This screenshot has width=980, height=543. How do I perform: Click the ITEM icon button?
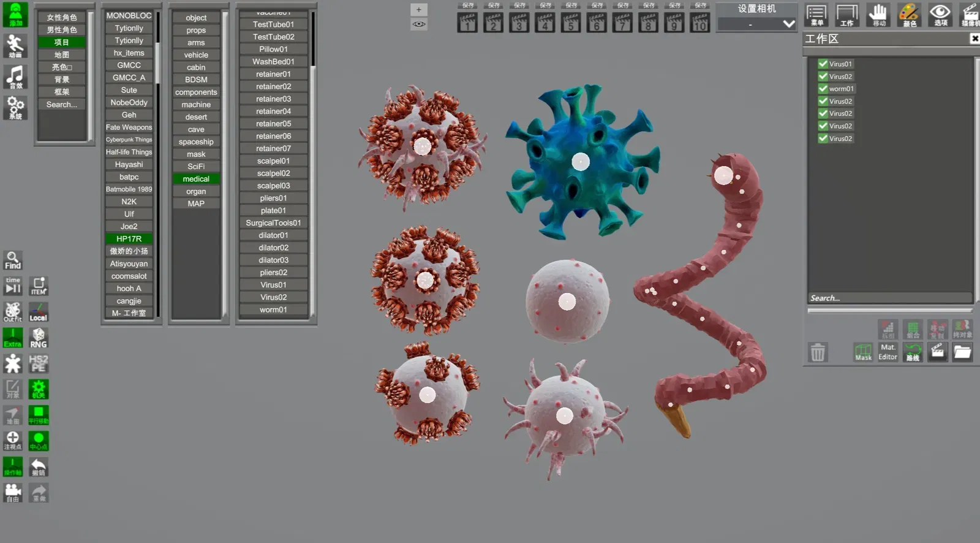(x=39, y=286)
